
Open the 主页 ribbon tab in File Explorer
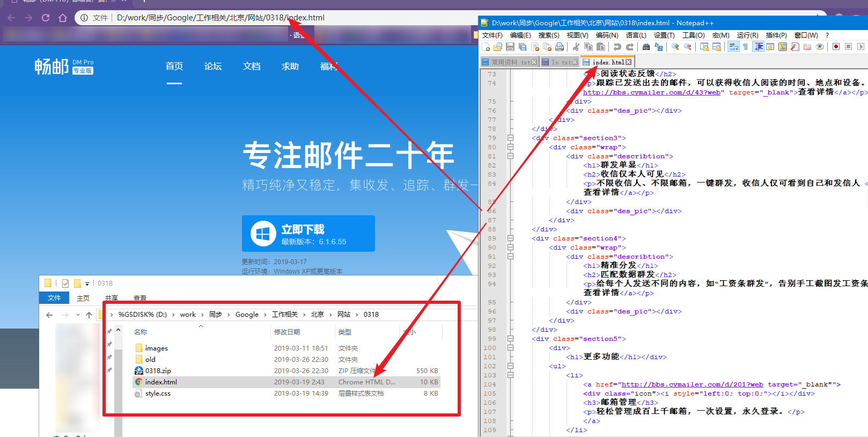[83, 298]
